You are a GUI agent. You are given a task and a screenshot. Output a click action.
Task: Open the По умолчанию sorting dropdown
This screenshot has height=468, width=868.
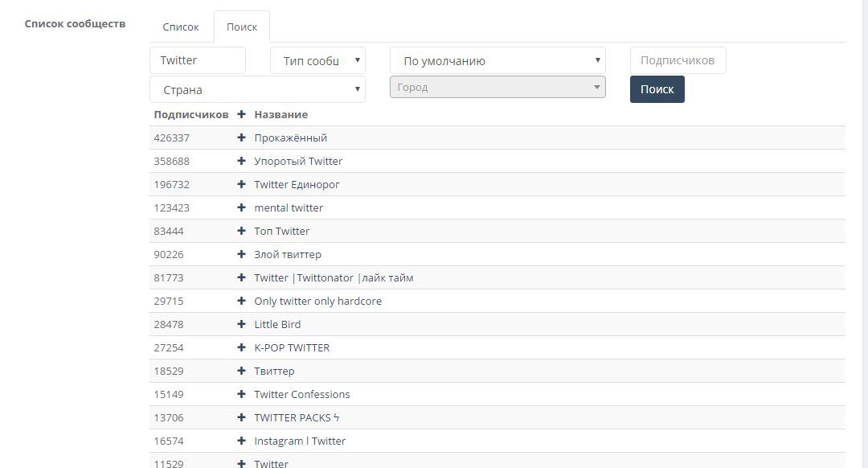pos(497,60)
